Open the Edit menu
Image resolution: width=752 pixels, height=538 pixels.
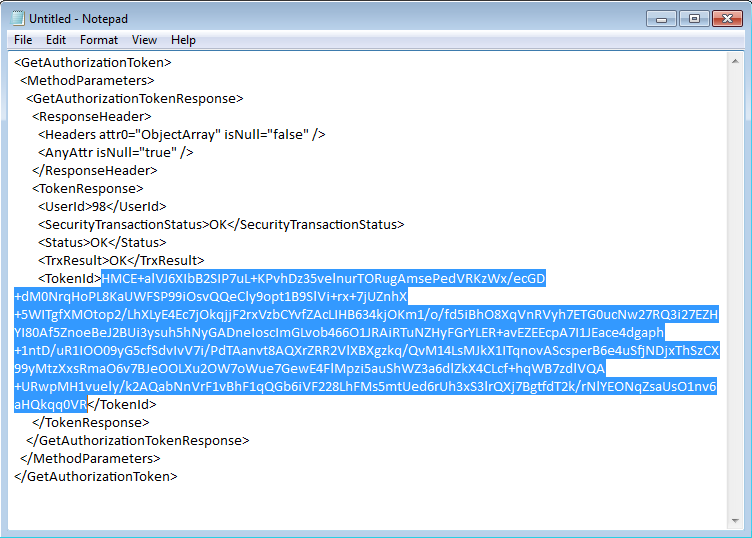pos(56,40)
